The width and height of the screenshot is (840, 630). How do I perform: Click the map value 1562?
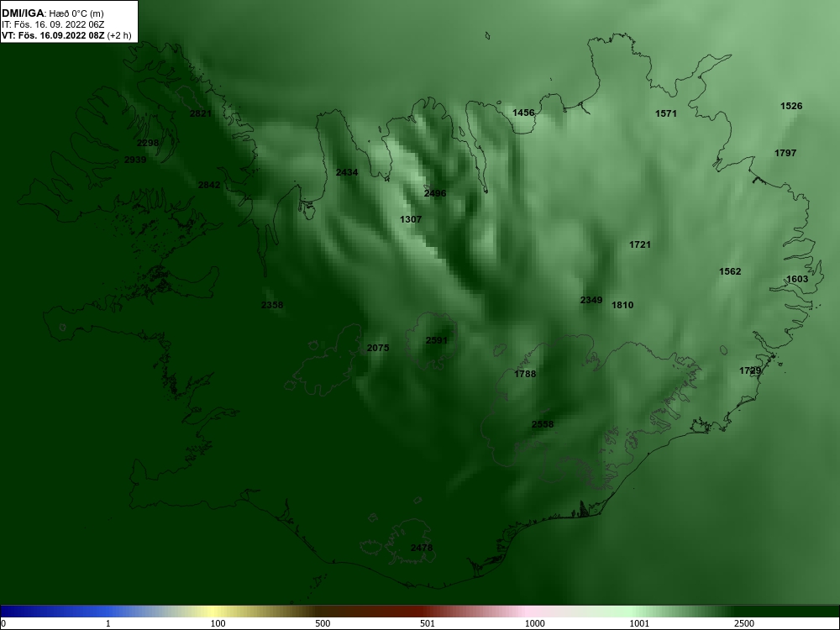click(x=730, y=271)
